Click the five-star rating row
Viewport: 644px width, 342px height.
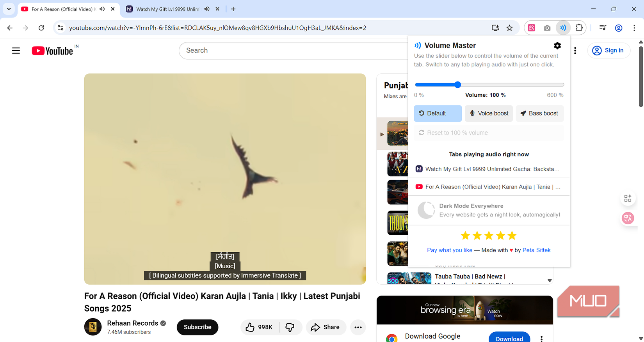tap(489, 236)
